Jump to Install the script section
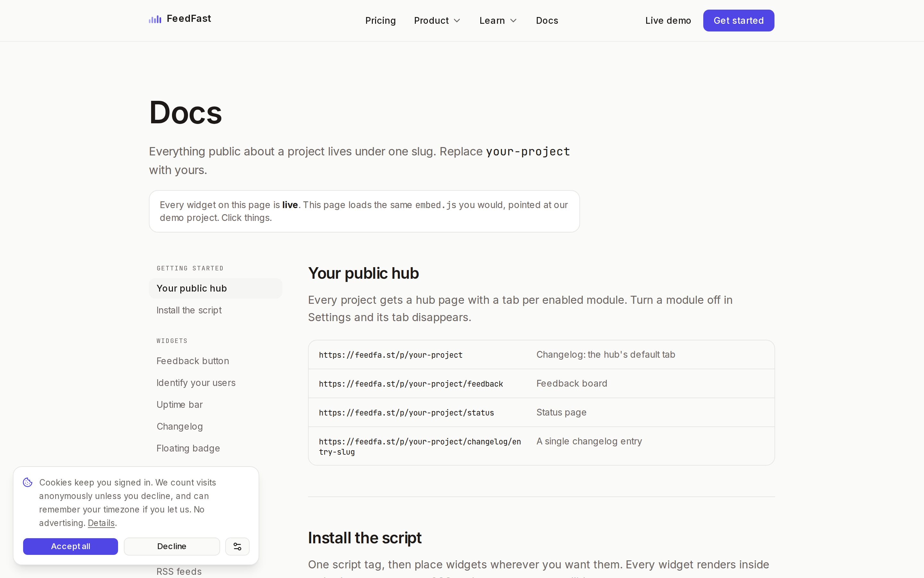924x578 pixels. tap(189, 310)
